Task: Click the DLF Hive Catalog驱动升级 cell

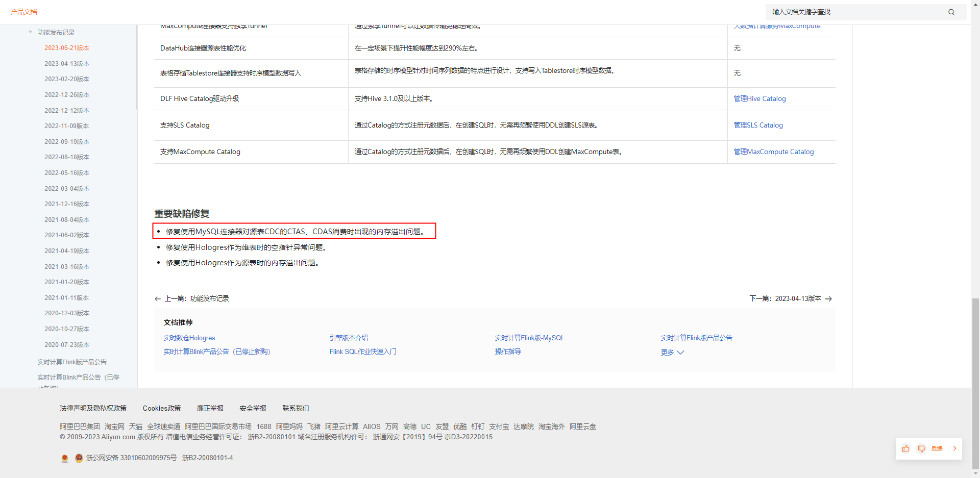Action: point(251,99)
